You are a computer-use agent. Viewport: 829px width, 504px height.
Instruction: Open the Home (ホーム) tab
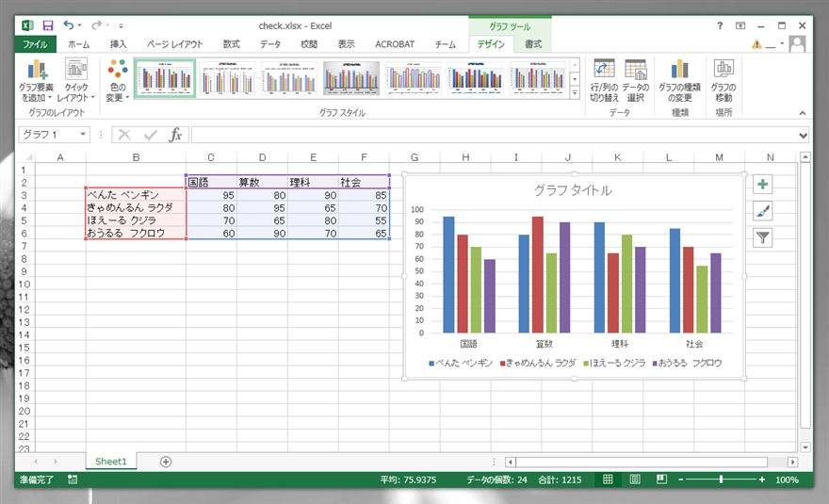(x=78, y=44)
